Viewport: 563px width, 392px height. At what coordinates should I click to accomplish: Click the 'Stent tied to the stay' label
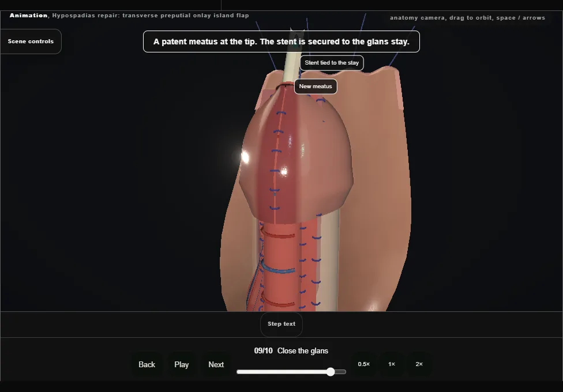pyautogui.click(x=332, y=63)
